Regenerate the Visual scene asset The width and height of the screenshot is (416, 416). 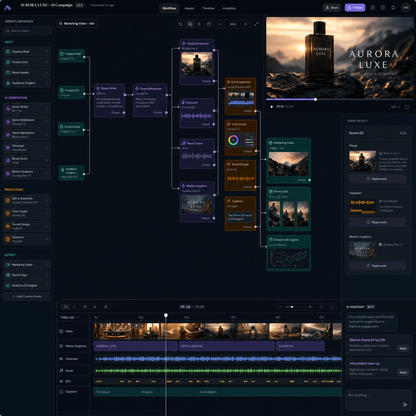coord(377,179)
